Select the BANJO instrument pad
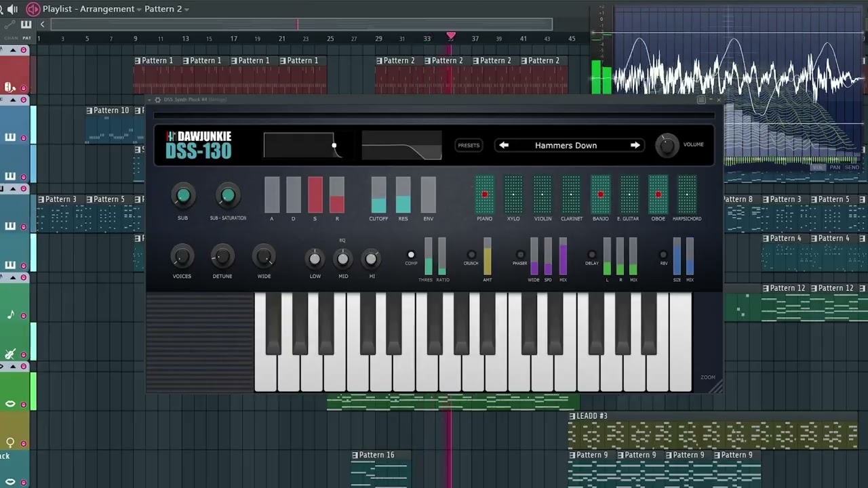 (x=600, y=195)
